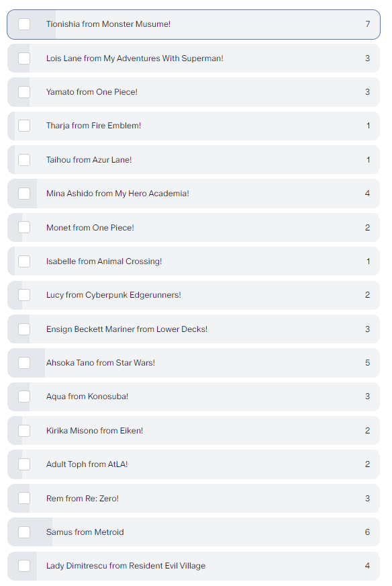Viewport: 392px width, 586px height.
Task: Enable the Mina Ashido checkbox
Action: point(24,194)
